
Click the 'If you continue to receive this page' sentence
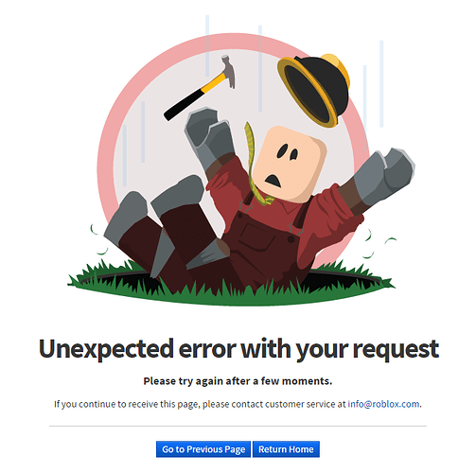point(200,404)
